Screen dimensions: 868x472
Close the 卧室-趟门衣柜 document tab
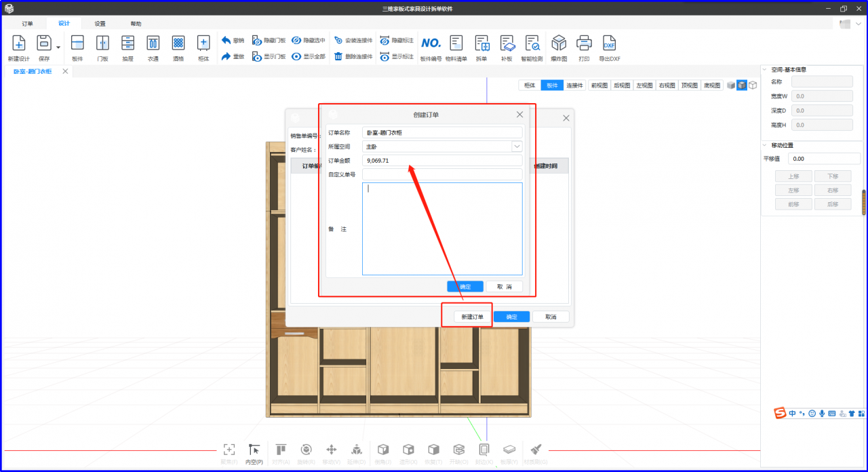[65, 71]
